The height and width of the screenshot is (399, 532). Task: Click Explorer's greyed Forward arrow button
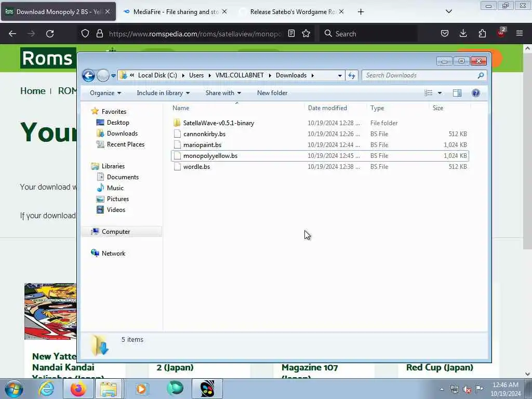tap(103, 75)
